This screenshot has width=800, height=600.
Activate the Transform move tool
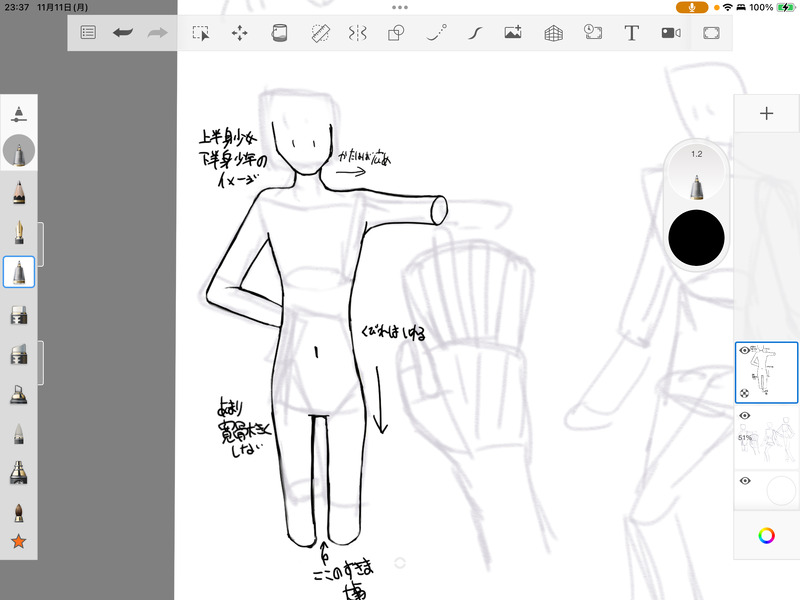(240, 33)
